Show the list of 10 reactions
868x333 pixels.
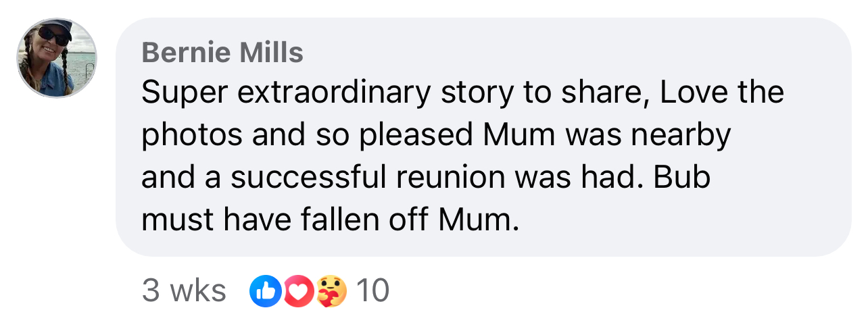point(372,291)
